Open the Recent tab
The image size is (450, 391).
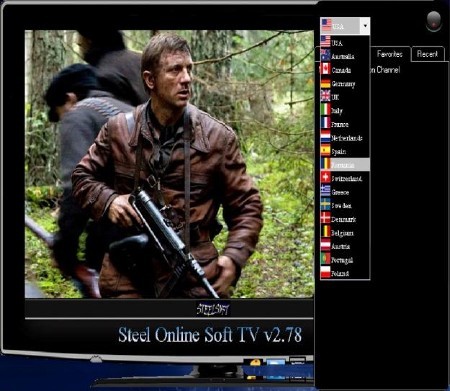pos(427,54)
